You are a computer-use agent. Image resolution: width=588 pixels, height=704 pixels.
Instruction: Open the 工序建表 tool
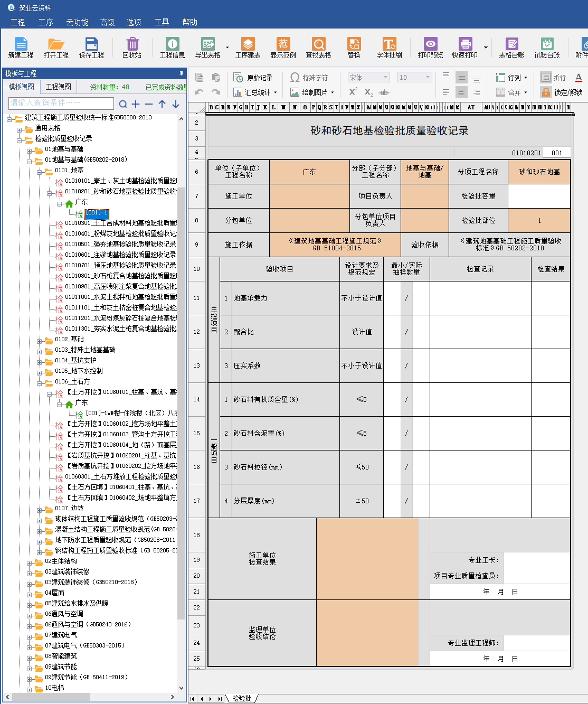pos(248,48)
